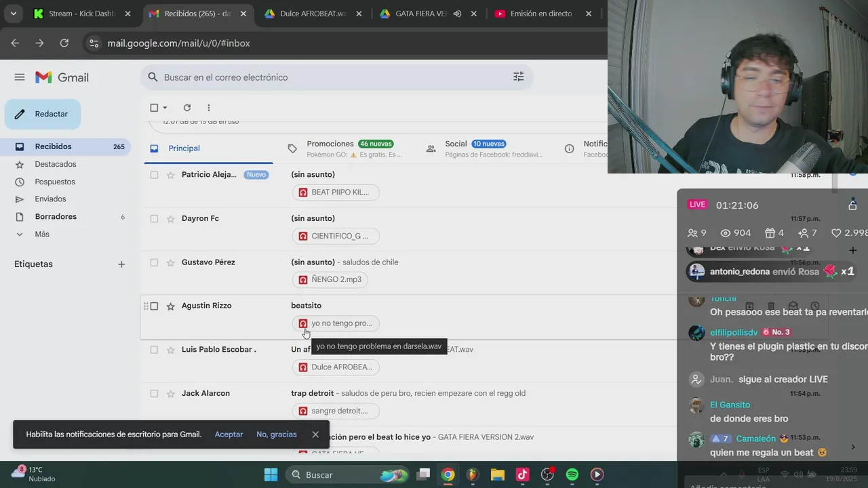Screen dimensions: 868x488
Task: Select Patricio Aleja email checkbox
Action: (154, 175)
